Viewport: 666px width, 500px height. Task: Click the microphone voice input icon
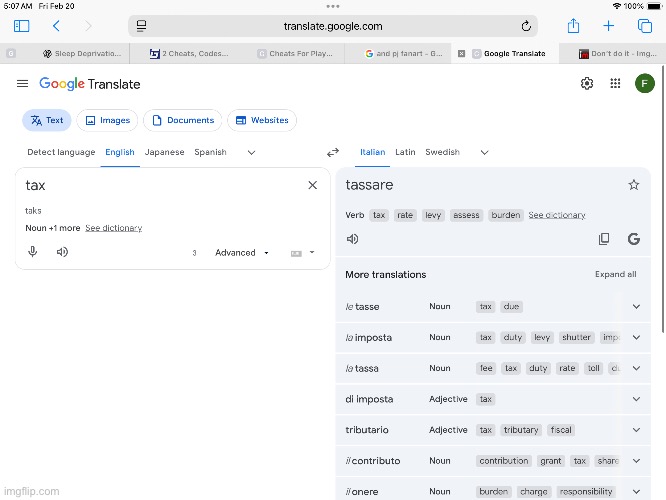pyautogui.click(x=33, y=252)
